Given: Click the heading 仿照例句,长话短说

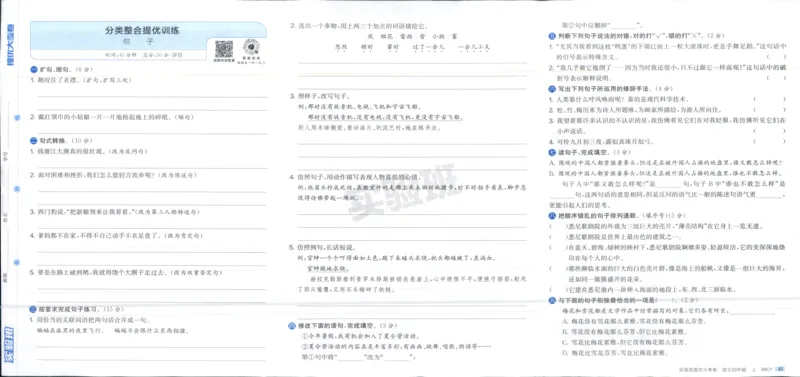Looking at the screenshot, I should coord(326,247).
